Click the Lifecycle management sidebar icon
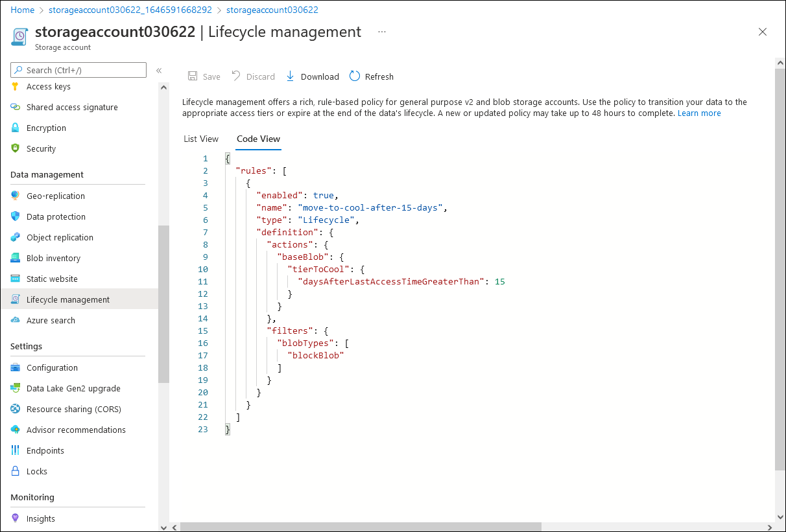This screenshot has height=532, width=786. (16, 300)
